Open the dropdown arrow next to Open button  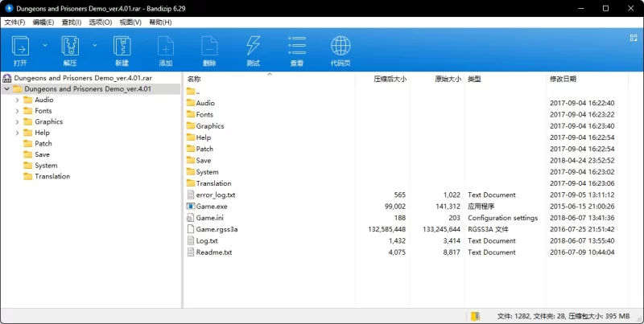[x=45, y=45]
